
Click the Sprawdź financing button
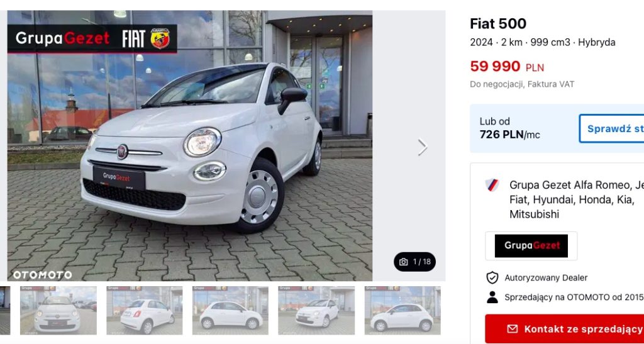(611, 128)
